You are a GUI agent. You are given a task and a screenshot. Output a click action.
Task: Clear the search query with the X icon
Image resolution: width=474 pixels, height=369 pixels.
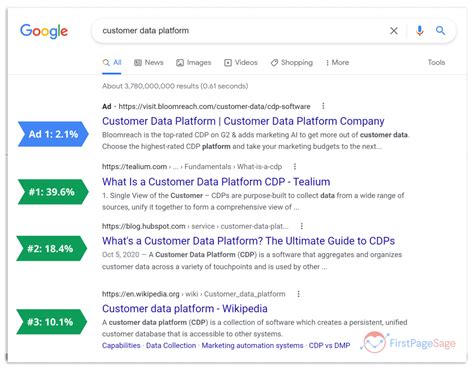[x=394, y=31]
